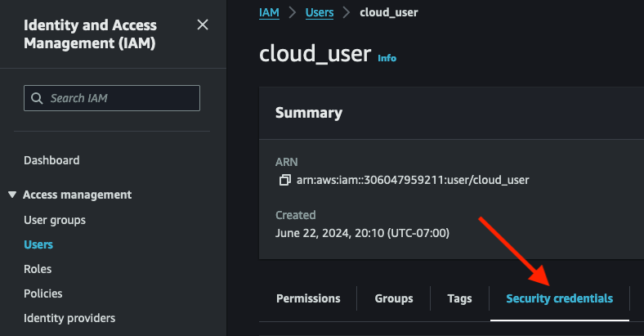Open Roles from the sidebar
Screen dimensions: 644x336
[38, 269]
